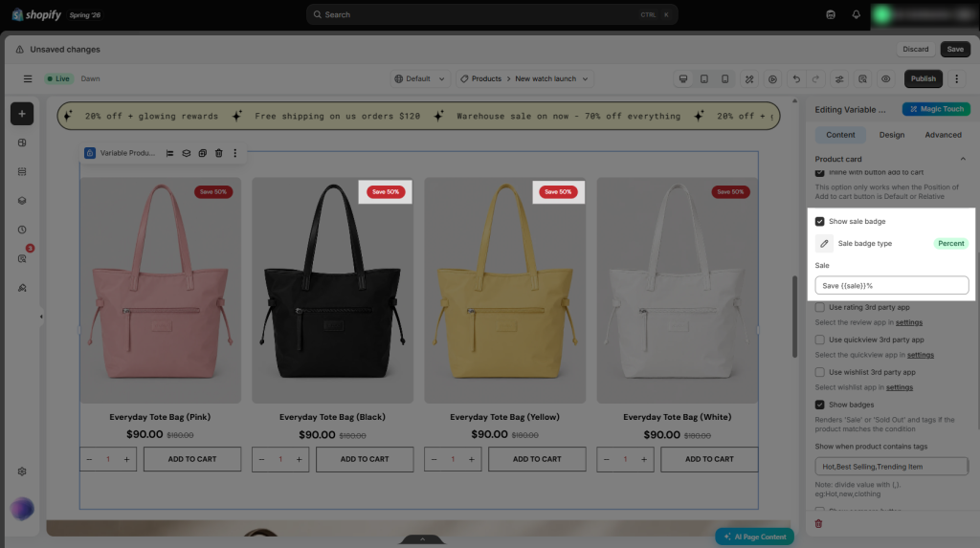
Task: Click the purple assistant orb
Action: coord(22,509)
